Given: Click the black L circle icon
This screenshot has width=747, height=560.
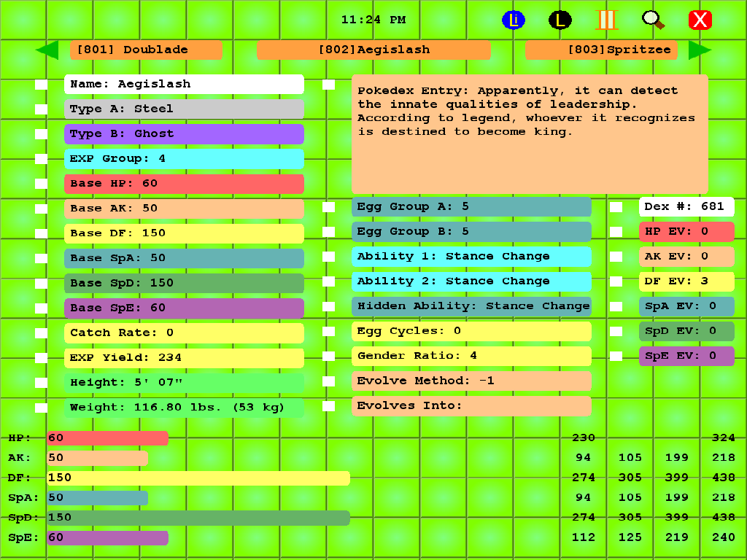Looking at the screenshot, I should coord(560,20).
